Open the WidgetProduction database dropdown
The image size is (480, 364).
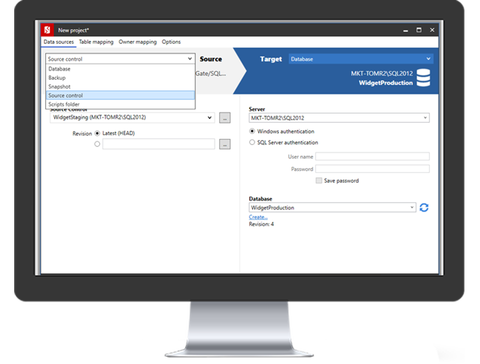pyautogui.click(x=332, y=208)
